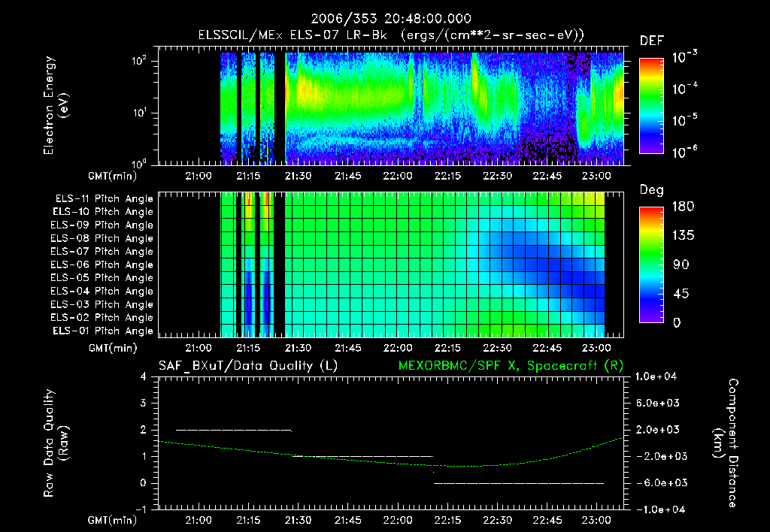Image resolution: width=770 pixels, height=532 pixels.
Task: Select the green MEXORBMC/SPF X, Spacecraft (R) legend
Action: tap(511, 366)
